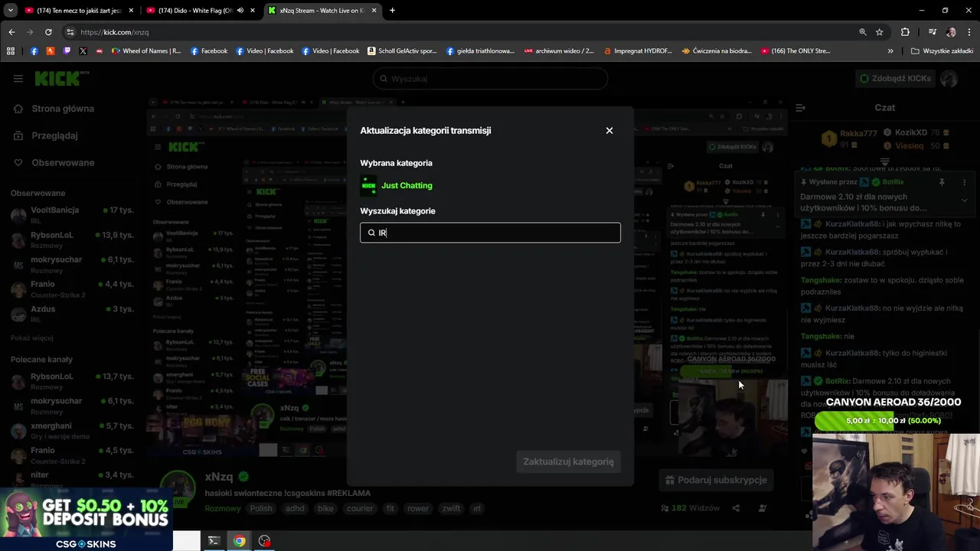Screen dimensions: 980x551
Task: Open the Chrome profile avatar
Action: (951, 32)
